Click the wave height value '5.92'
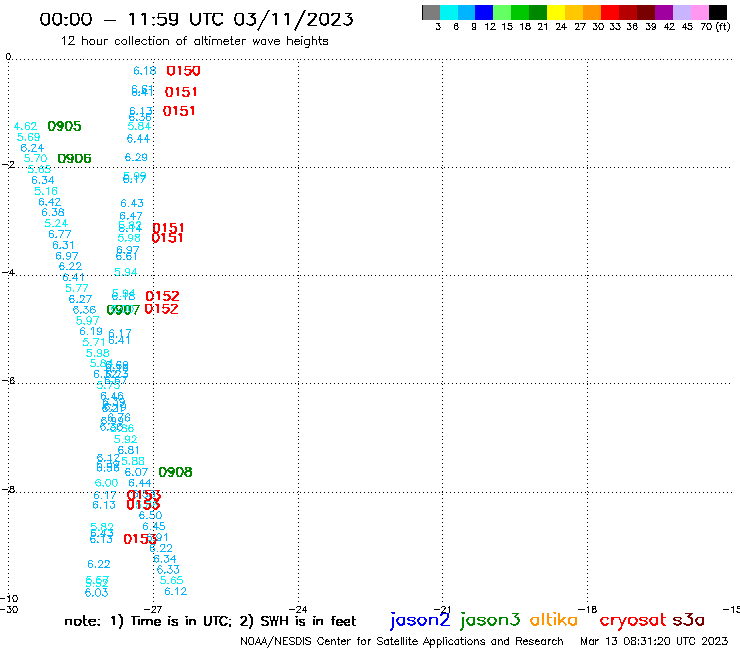This screenshot has width=740, height=650. point(126,439)
